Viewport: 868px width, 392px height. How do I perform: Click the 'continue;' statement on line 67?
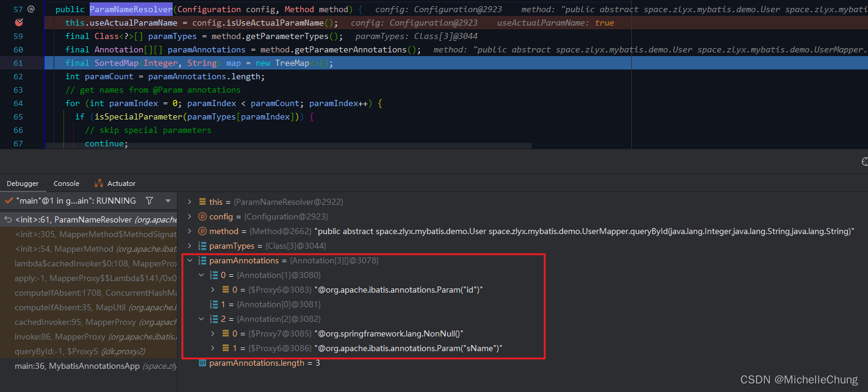107,143
